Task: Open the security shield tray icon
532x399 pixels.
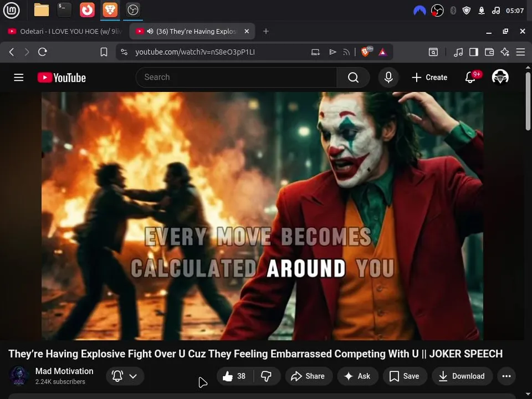Action: coord(467,11)
